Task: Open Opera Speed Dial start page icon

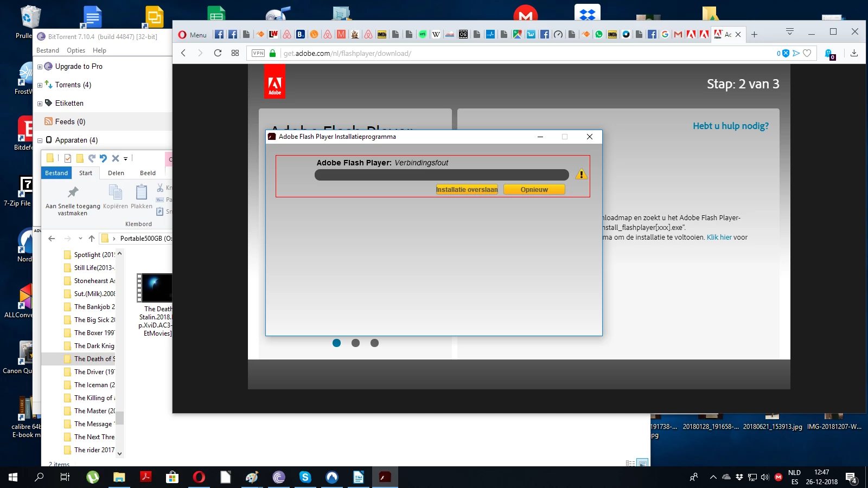Action: point(235,53)
